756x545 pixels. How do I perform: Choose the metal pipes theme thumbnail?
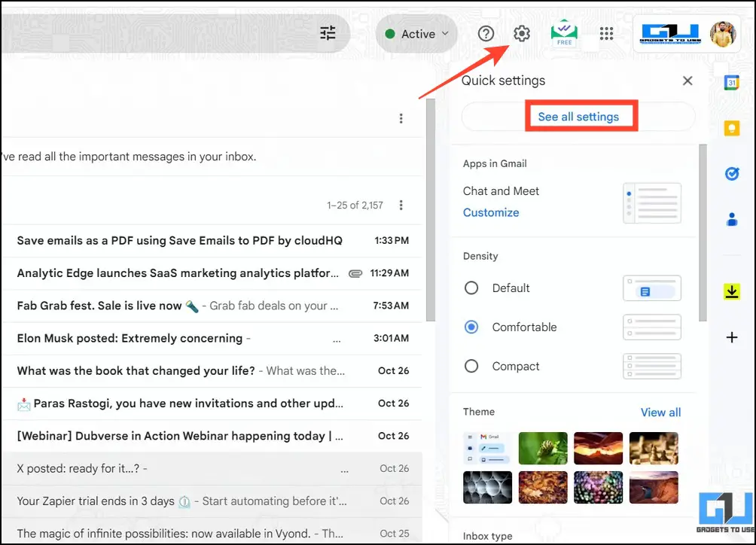click(487, 487)
